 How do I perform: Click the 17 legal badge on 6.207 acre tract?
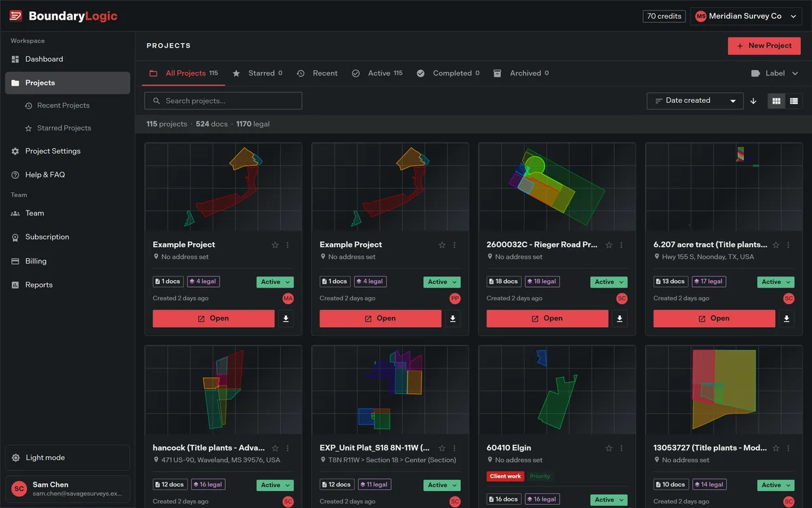tap(709, 282)
